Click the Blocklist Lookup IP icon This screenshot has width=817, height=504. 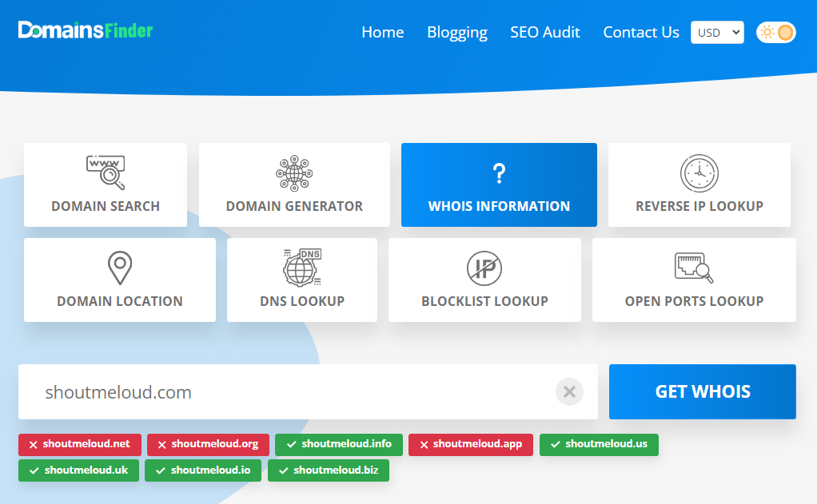[x=484, y=268]
